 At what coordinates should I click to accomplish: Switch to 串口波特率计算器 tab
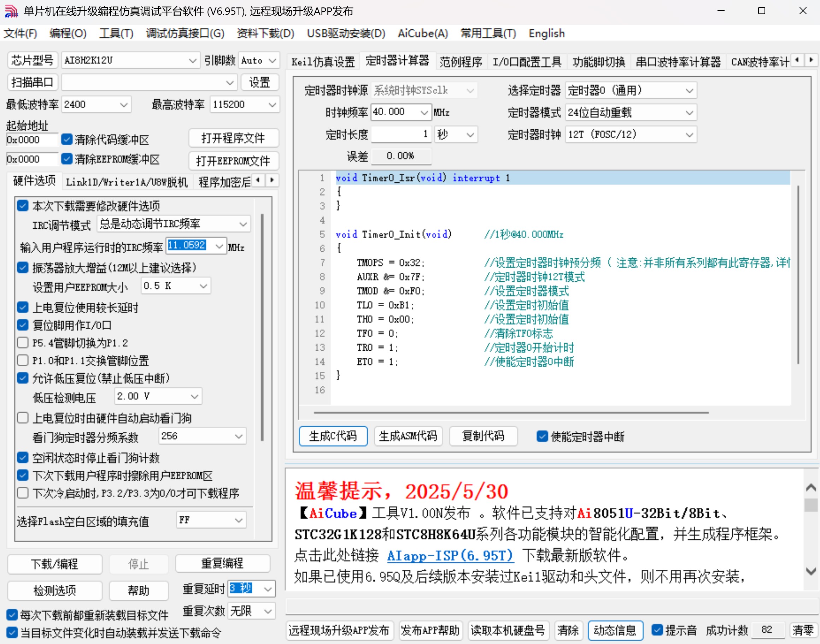678,62
